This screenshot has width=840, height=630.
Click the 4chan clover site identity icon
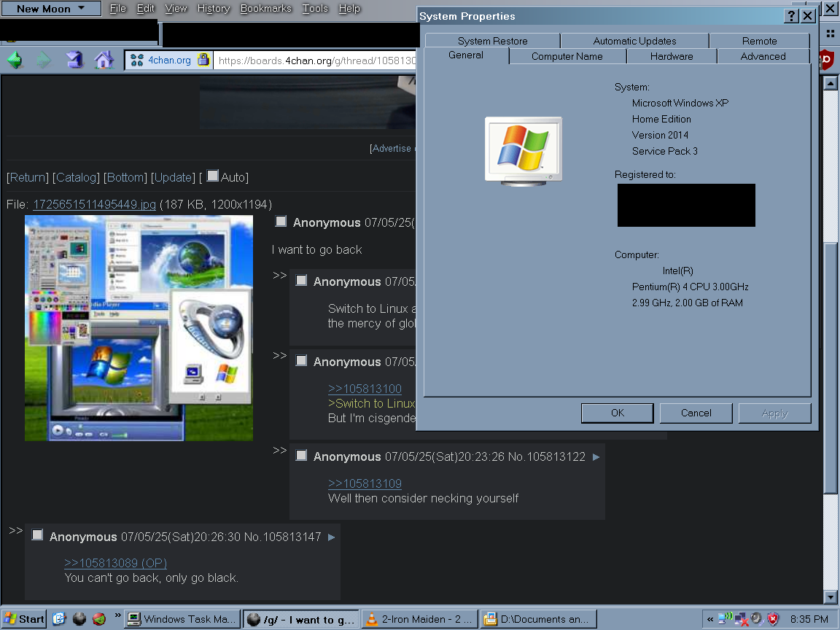(136, 60)
